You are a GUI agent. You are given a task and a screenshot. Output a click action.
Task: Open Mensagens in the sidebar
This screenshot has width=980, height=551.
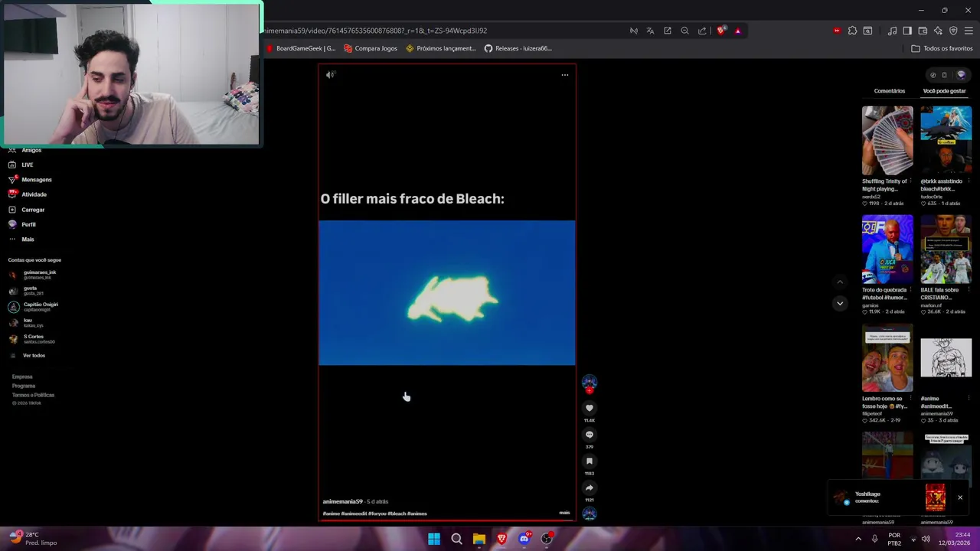(x=31, y=180)
